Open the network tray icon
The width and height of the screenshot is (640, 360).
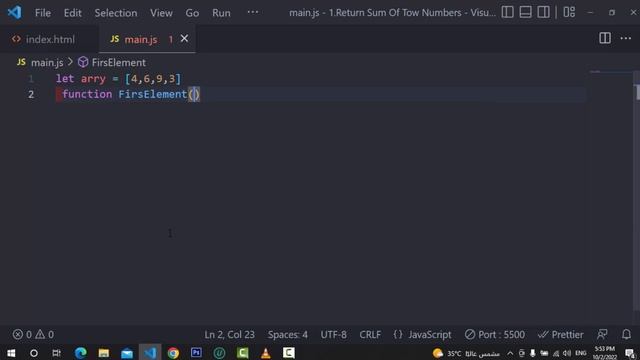click(556, 353)
